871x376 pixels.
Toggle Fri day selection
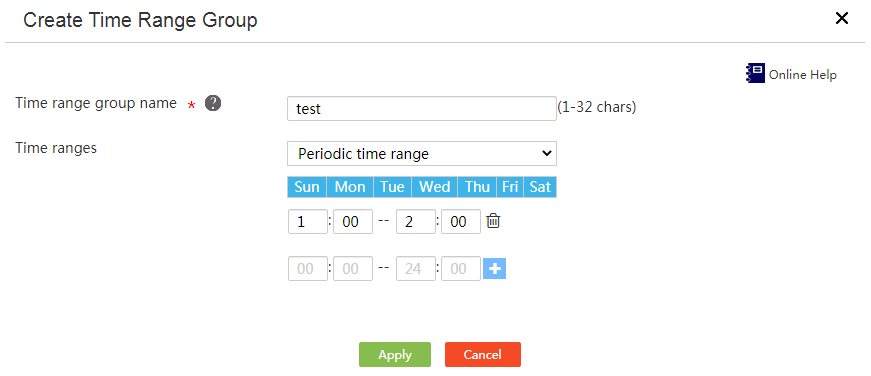click(510, 187)
